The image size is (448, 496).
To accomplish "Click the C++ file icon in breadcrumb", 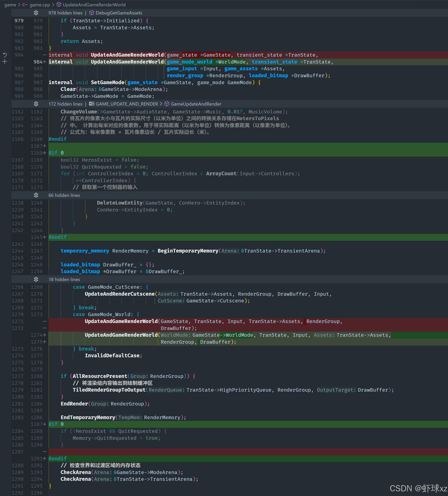I will (x=25, y=5).
